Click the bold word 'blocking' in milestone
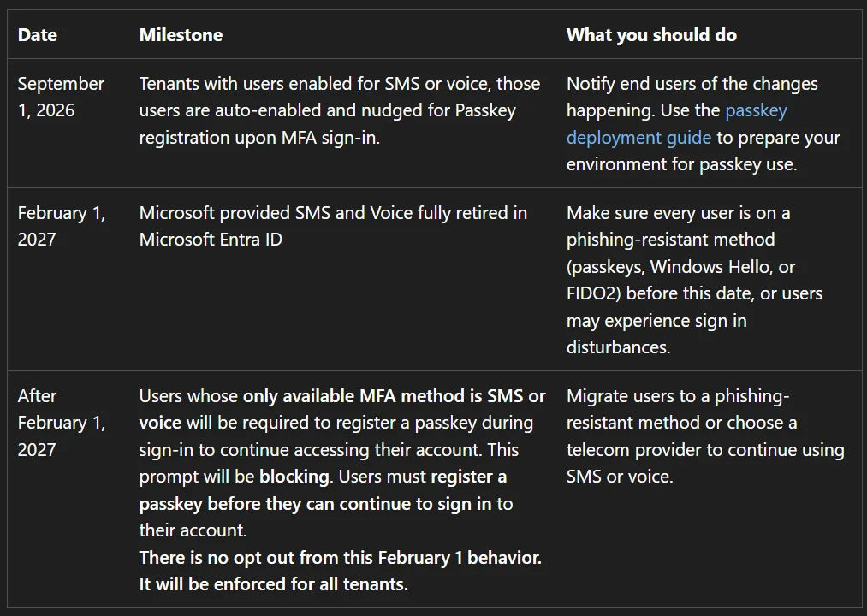867x616 pixels. tap(294, 476)
